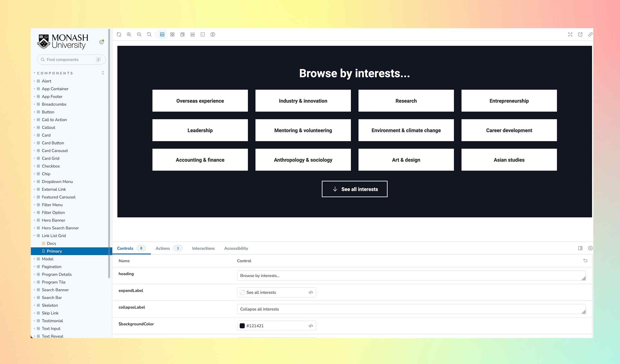Click the See all interests button

click(x=354, y=189)
